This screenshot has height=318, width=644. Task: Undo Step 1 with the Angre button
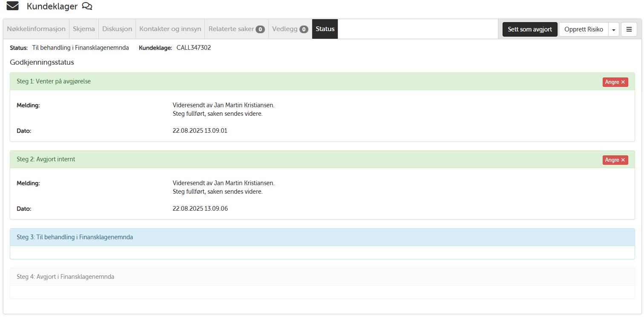click(x=615, y=82)
